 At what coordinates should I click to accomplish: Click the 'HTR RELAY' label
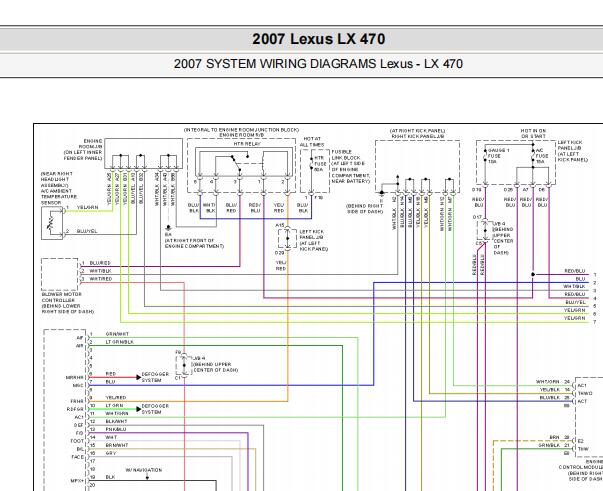pos(247,144)
